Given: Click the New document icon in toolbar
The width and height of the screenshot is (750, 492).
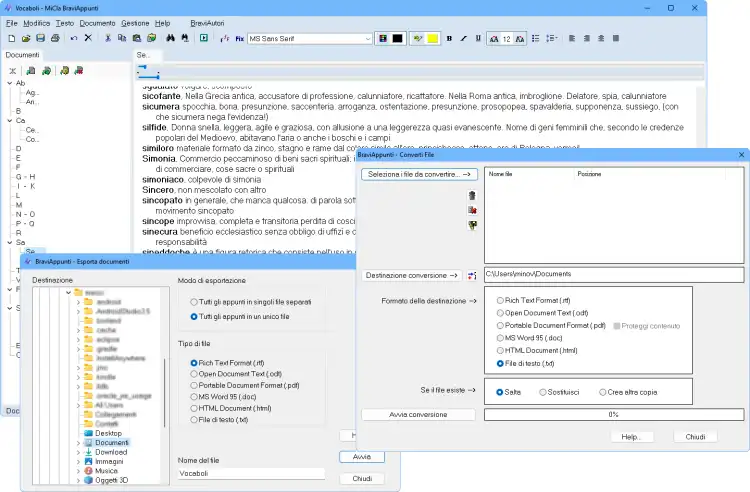Looking at the screenshot, I should point(12,38).
